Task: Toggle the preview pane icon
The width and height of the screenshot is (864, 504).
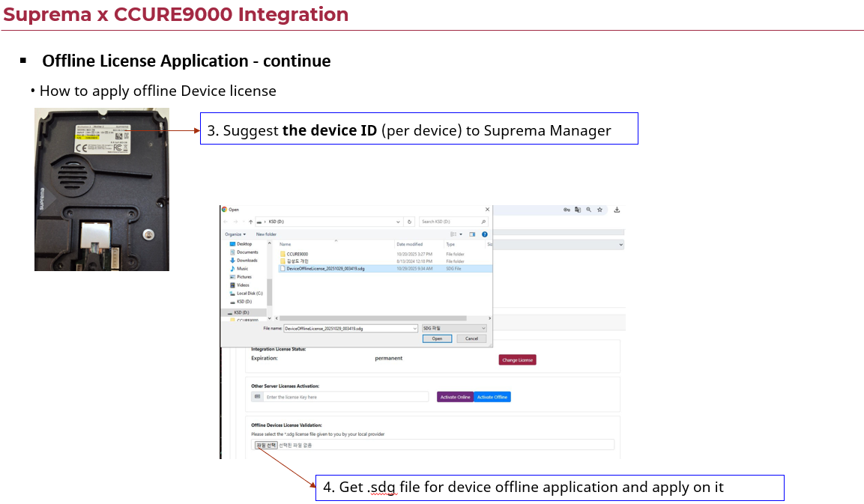Action: pos(472,234)
